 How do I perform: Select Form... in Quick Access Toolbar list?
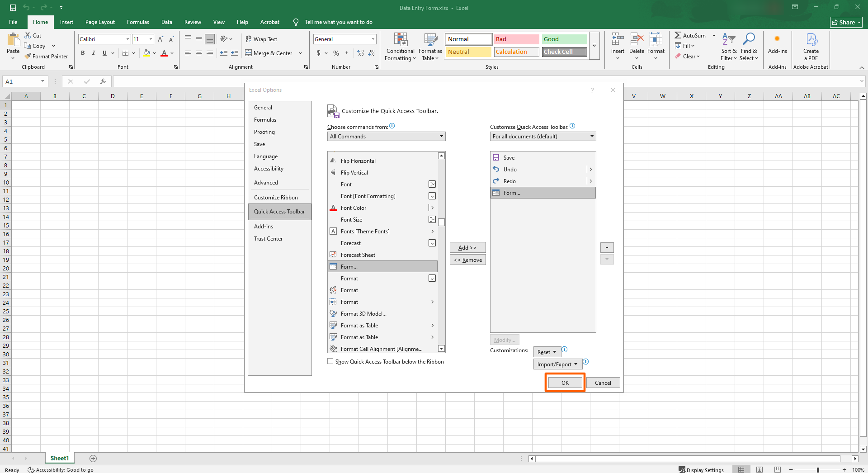pos(543,193)
